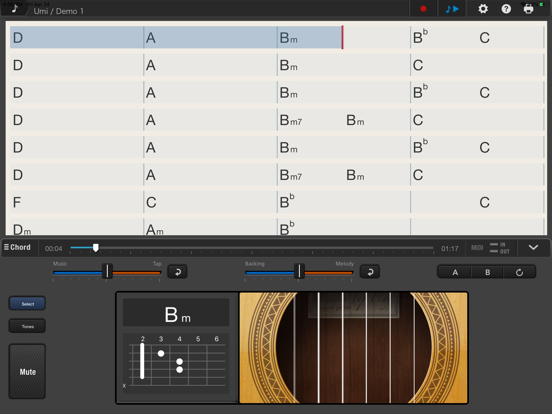
Task: Adjust the Backing/Melody balance slider handle
Action: 299,271
